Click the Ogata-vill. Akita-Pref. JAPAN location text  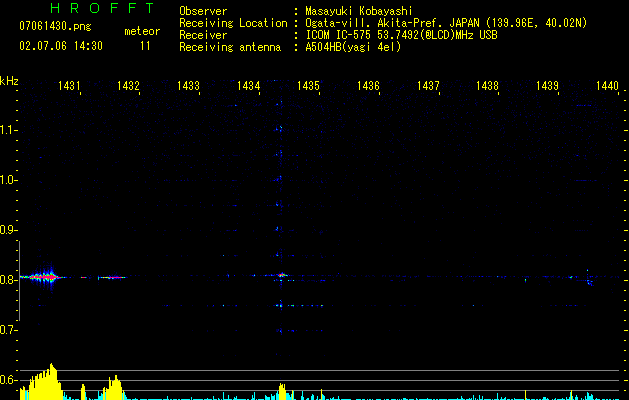(x=446, y=23)
